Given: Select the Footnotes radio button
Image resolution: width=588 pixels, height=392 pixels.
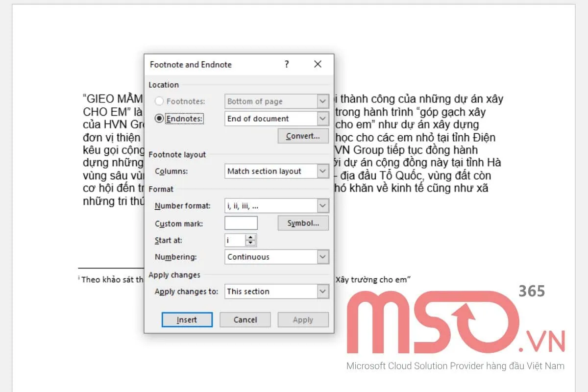Looking at the screenshot, I should tap(159, 101).
